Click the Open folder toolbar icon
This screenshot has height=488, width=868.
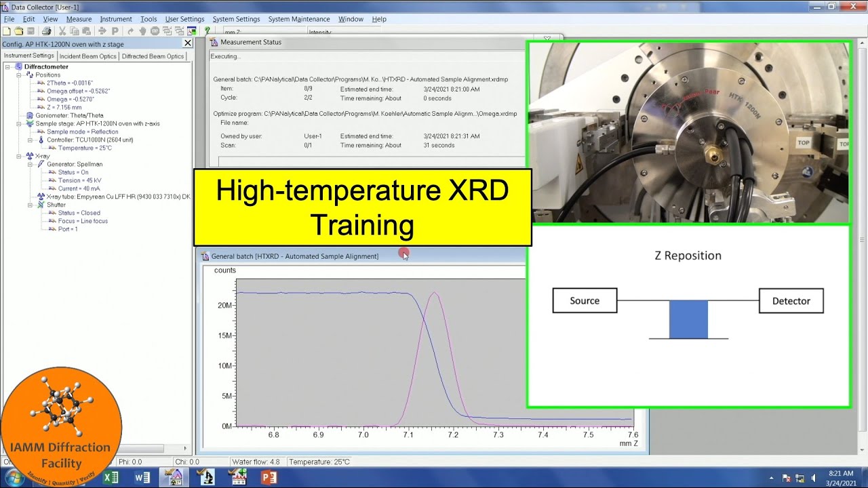coord(19,30)
